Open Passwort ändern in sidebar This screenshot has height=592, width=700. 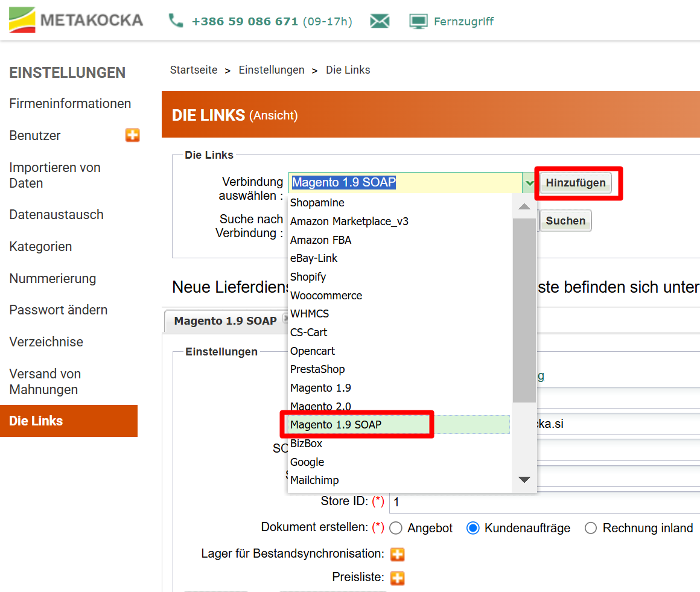click(x=59, y=310)
